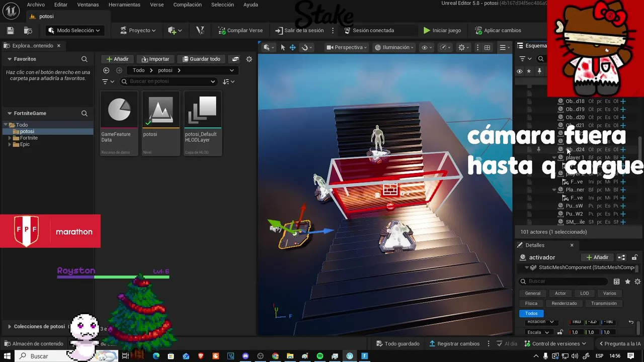Click Compilar Verse
The width and height of the screenshot is (644, 362).
[x=240, y=31]
